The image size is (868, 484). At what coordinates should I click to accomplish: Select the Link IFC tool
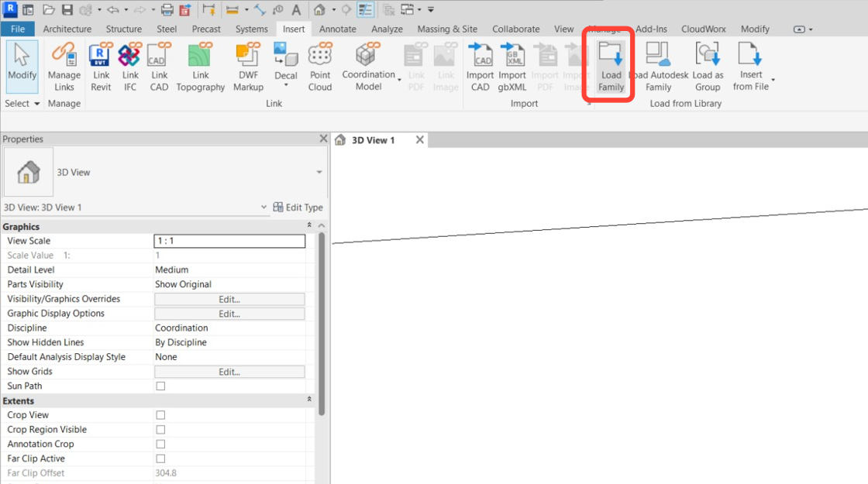click(x=130, y=67)
